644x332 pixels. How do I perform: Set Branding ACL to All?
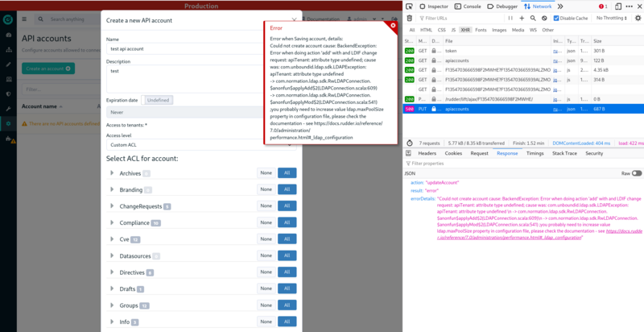(x=287, y=189)
